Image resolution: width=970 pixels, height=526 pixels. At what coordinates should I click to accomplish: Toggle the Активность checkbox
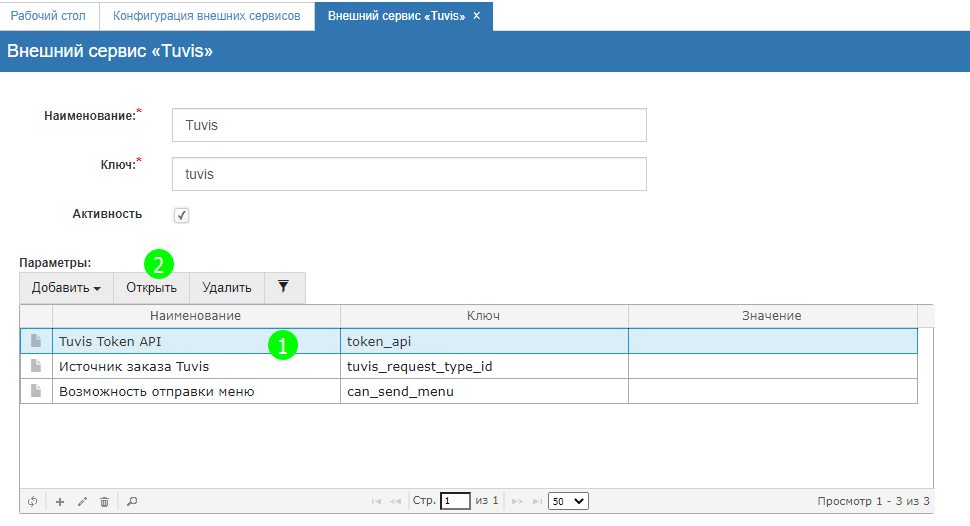coord(181,215)
